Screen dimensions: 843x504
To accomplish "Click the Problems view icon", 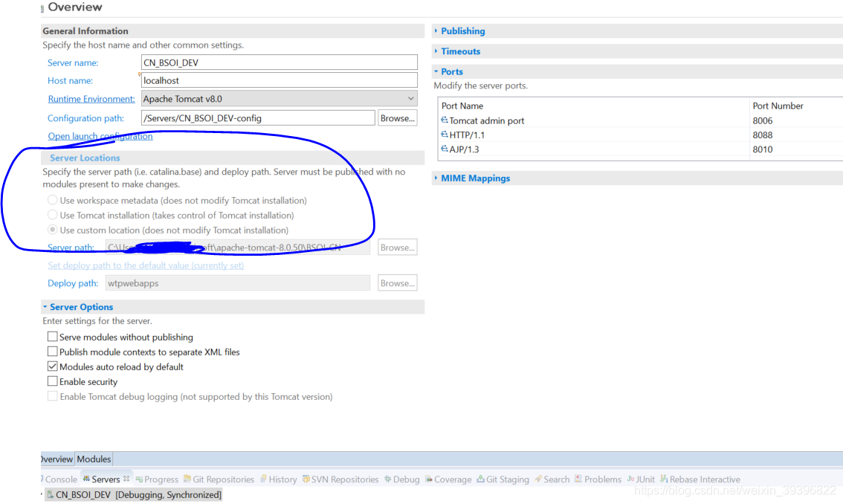I will click(x=578, y=479).
